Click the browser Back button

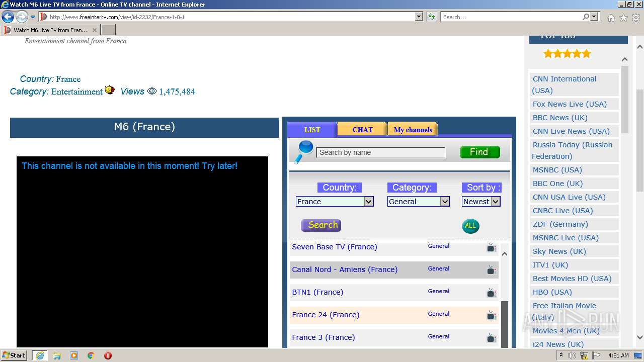click(8, 17)
